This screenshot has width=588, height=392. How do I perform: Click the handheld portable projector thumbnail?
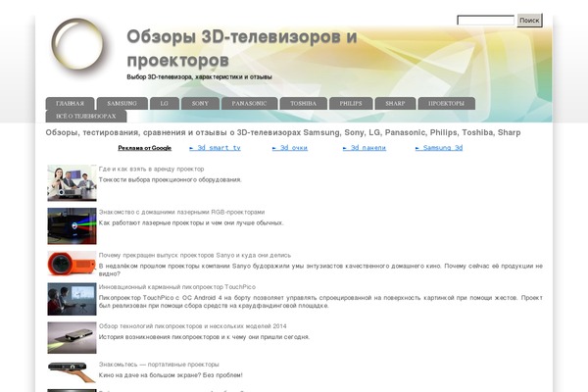tap(72, 371)
